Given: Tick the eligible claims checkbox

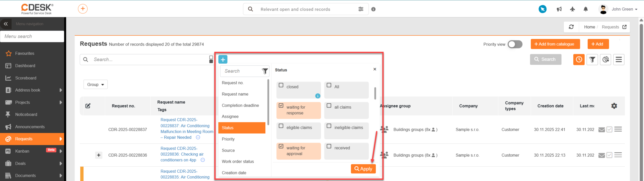Looking at the screenshot, I should click(x=281, y=126).
